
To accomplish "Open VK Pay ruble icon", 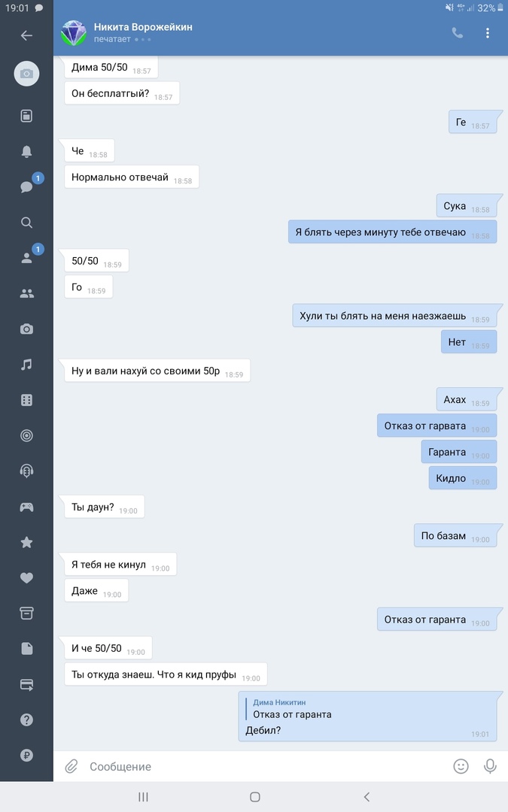I will pyautogui.click(x=26, y=756).
